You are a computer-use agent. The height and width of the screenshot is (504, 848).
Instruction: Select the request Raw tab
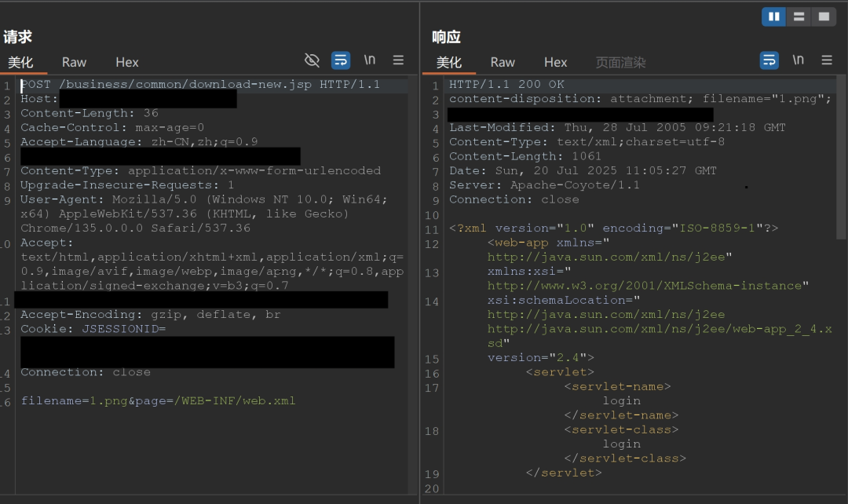click(74, 62)
